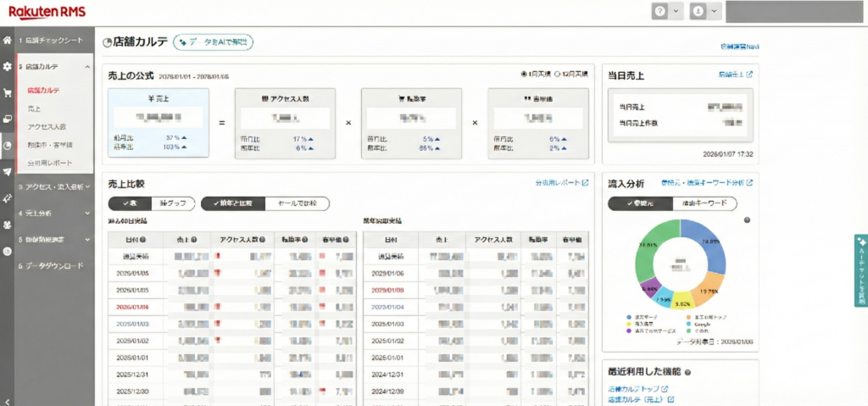Click the shopping cart icon in sidebar
The width and height of the screenshot is (868, 406).
[x=8, y=93]
